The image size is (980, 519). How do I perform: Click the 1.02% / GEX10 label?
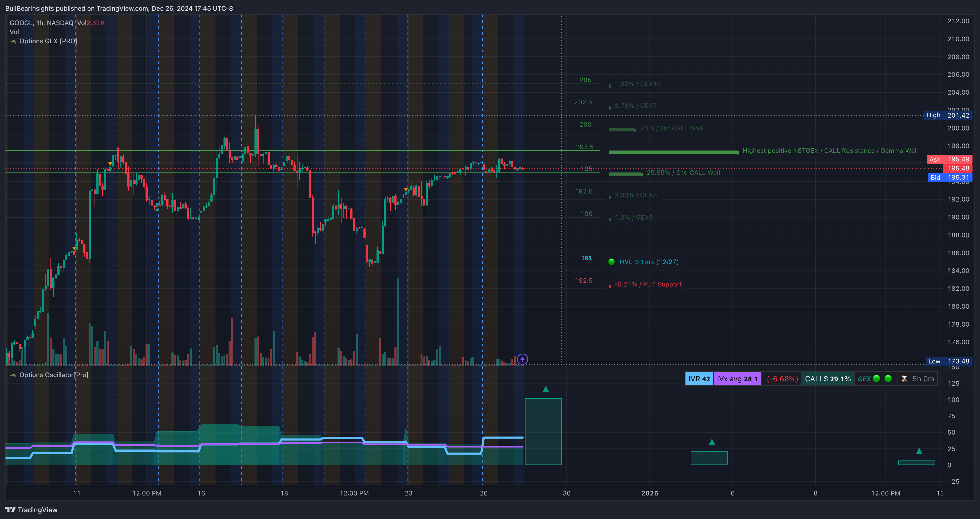pos(638,84)
